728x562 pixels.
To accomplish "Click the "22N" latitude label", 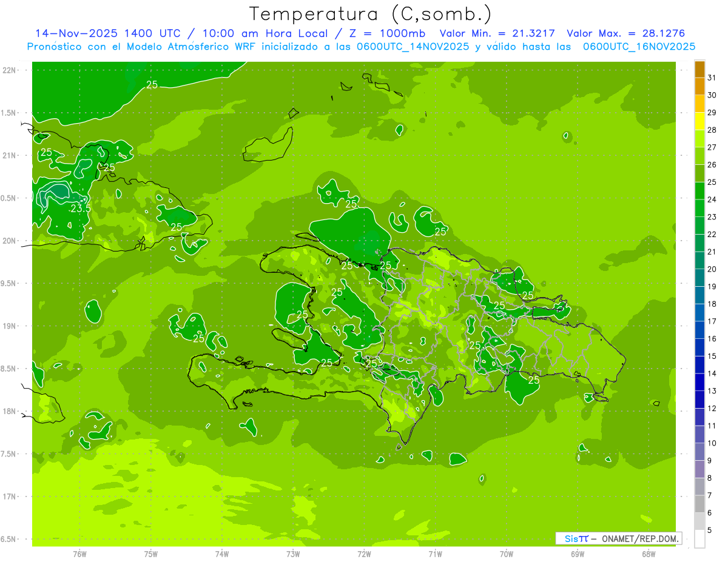I will pyautogui.click(x=9, y=70).
